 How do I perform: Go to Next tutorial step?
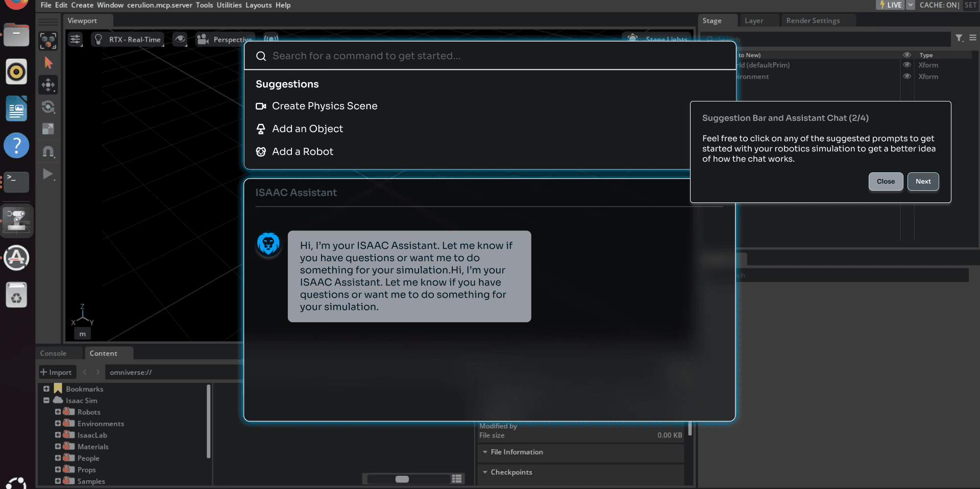923,182
